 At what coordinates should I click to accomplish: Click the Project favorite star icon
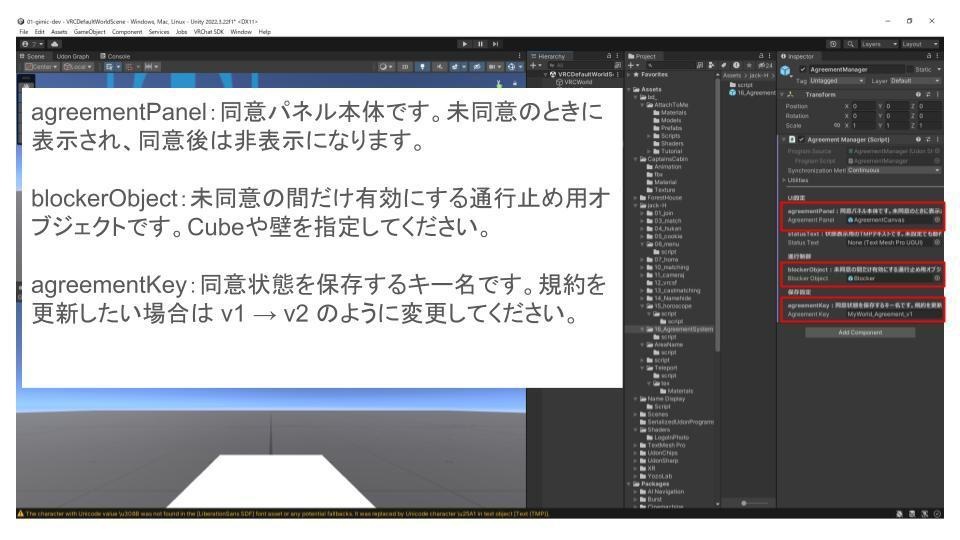point(748,65)
